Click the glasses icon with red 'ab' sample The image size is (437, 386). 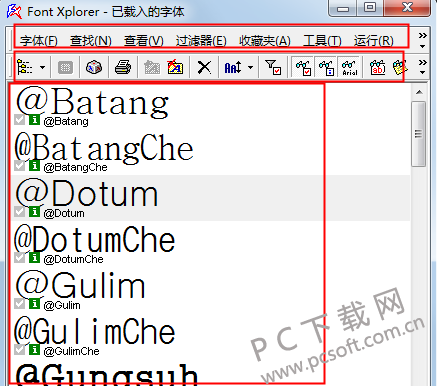click(378, 68)
